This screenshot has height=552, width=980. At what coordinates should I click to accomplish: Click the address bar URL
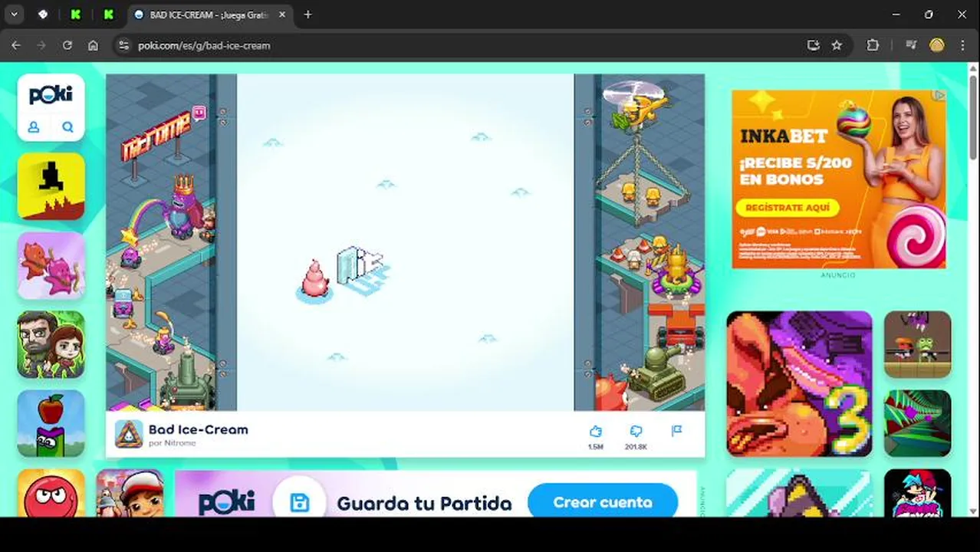click(x=204, y=45)
